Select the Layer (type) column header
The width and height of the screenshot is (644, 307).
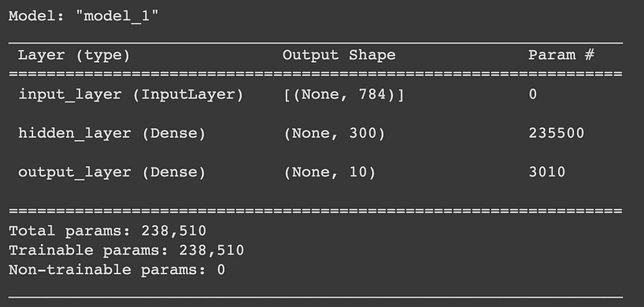click(74, 55)
